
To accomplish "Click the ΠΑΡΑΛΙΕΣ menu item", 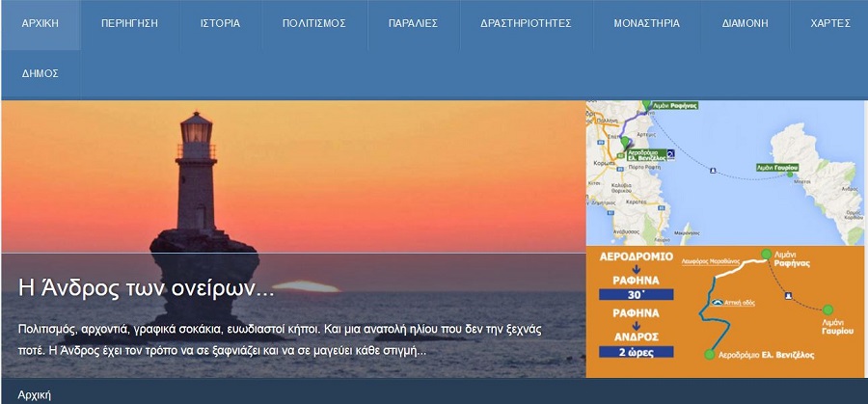I will click(413, 24).
